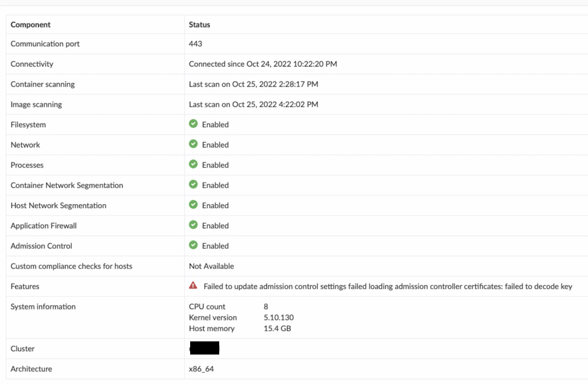Click the Network enabled check icon
The width and height of the screenshot is (588, 384).
[193, 144]
